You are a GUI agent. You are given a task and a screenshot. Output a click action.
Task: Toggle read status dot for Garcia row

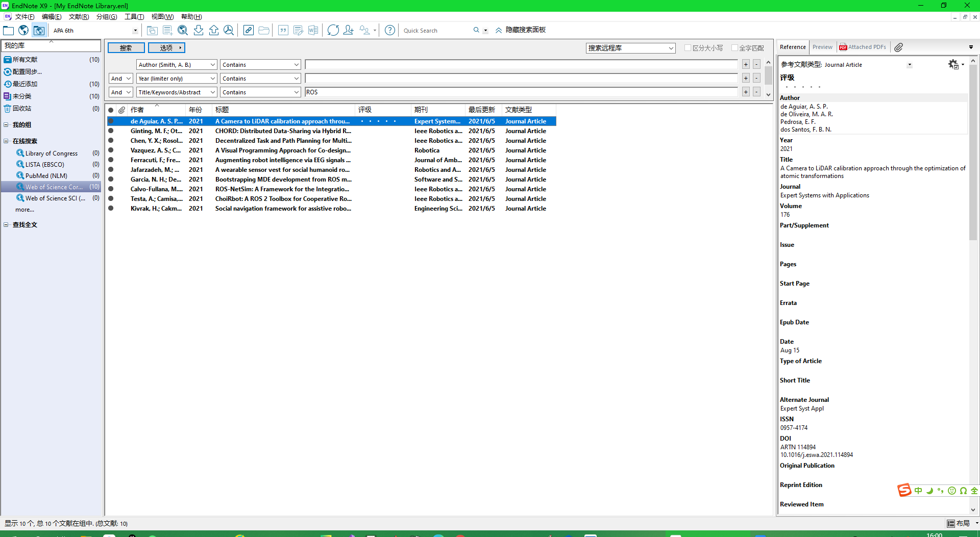tap(111, 180)
